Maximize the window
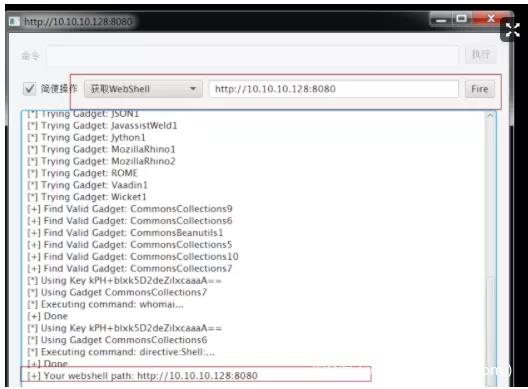The image size is (528, 389). point(462,19)
